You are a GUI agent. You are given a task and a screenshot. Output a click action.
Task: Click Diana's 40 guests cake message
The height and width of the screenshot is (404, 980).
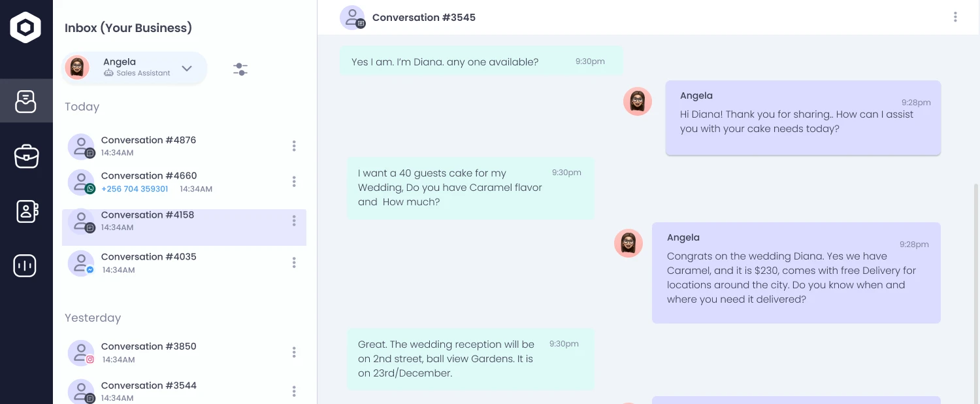click(x=451, y=188)
